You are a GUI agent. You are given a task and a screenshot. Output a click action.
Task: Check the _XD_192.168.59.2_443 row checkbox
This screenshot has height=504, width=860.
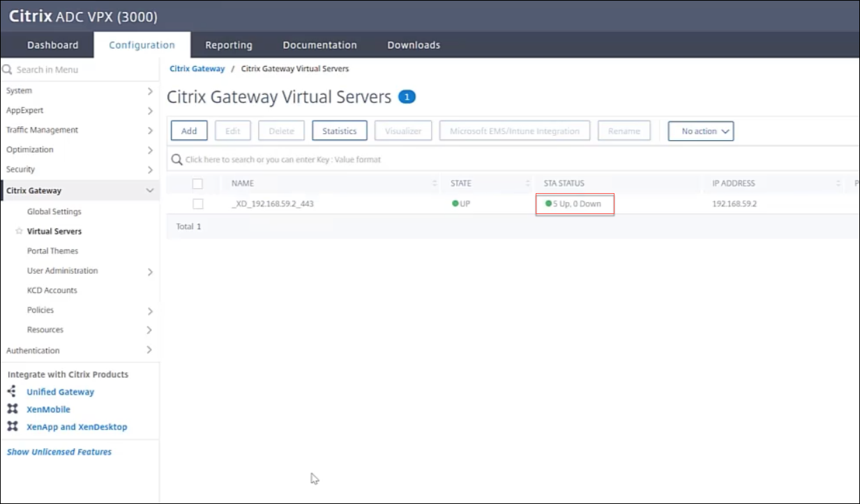coord(197,204)
